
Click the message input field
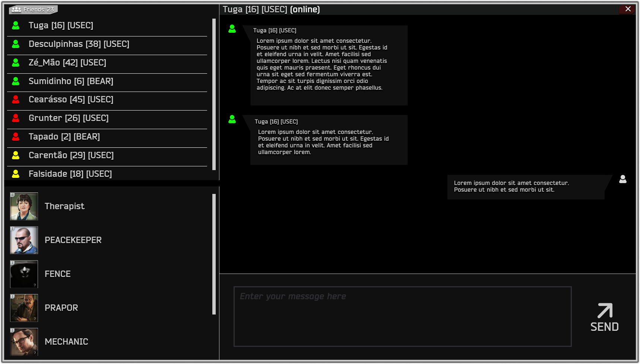point(402,316)
